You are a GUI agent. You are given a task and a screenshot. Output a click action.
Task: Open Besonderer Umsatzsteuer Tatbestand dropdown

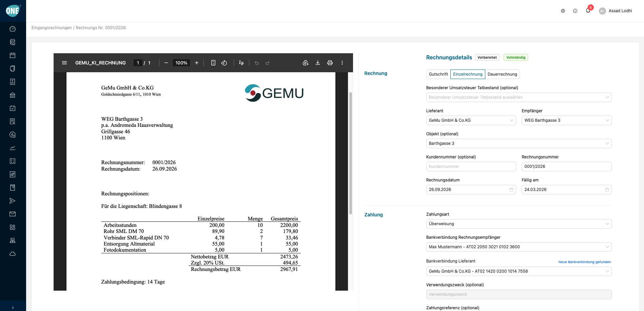519,97
